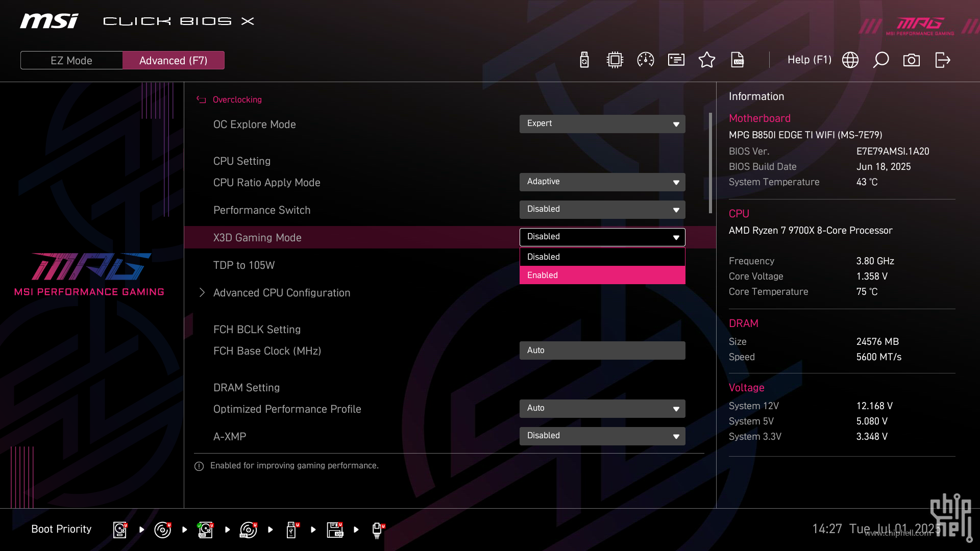Select the hard disk boot device icon

(x=120, y=530)
